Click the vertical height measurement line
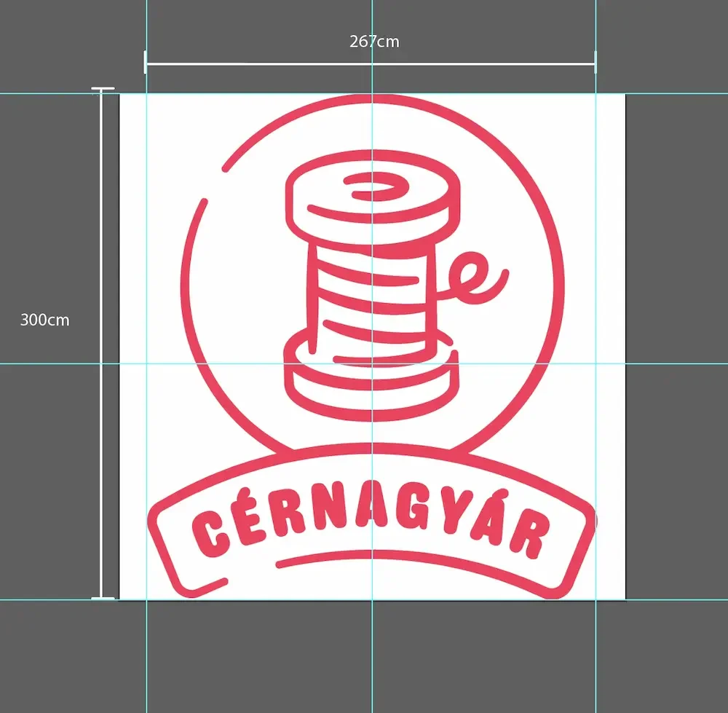The width and height of the screenshot is (728, 713). 103,343
